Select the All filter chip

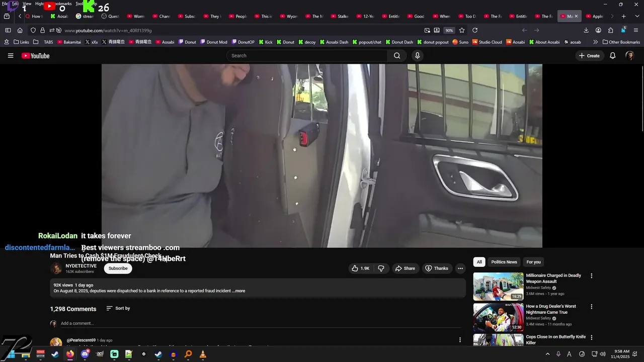[x=479, y=262]
